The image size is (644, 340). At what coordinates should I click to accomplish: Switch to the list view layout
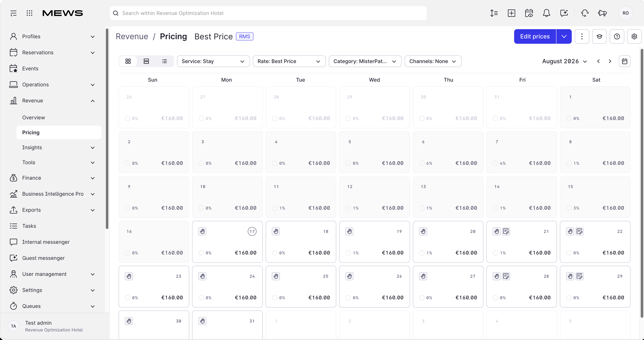[164, 61]
